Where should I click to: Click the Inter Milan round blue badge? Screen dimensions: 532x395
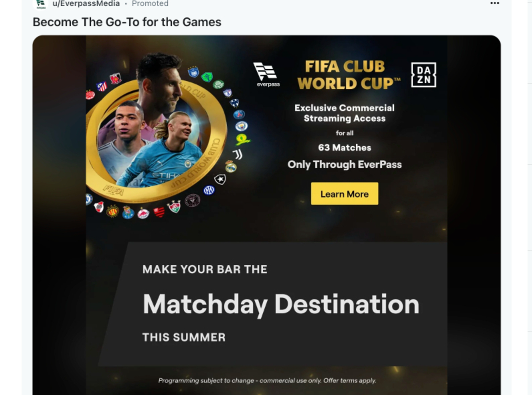(x=209, y=190)
